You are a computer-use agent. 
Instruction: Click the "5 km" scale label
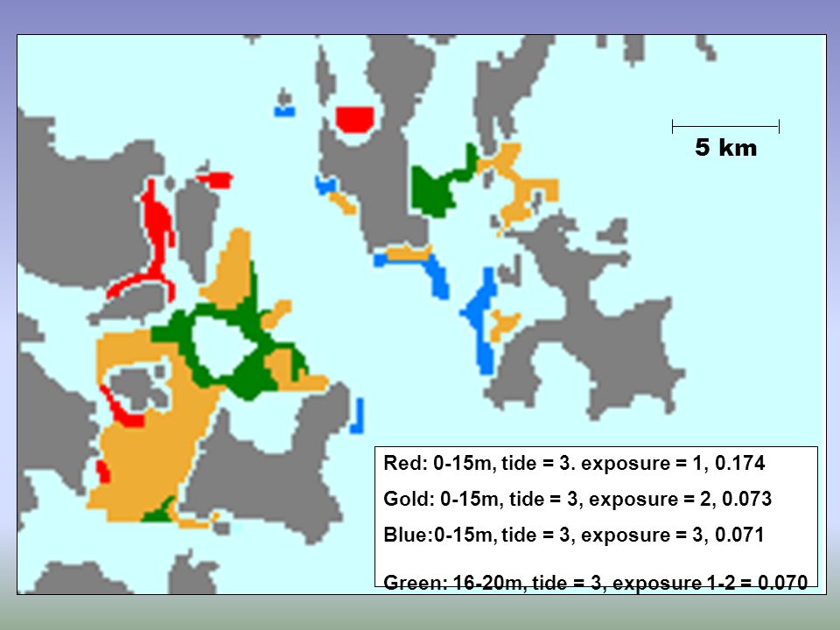point(726,147)
